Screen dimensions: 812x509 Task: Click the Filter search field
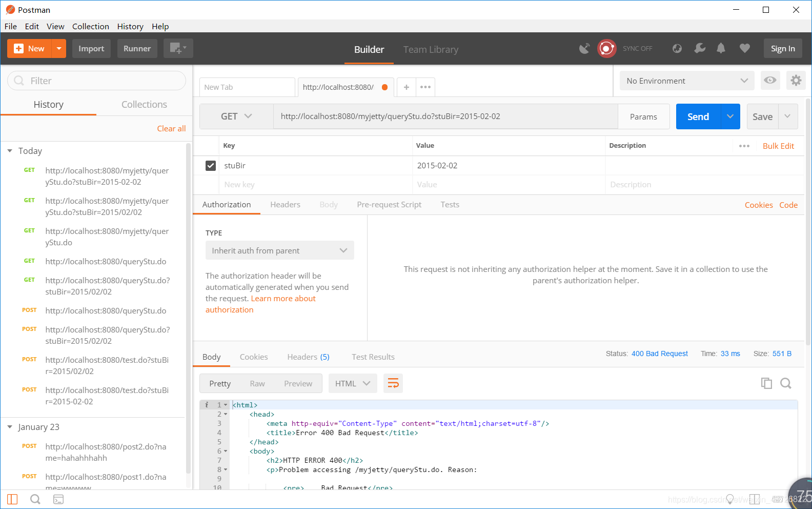(x=96, y=81)
